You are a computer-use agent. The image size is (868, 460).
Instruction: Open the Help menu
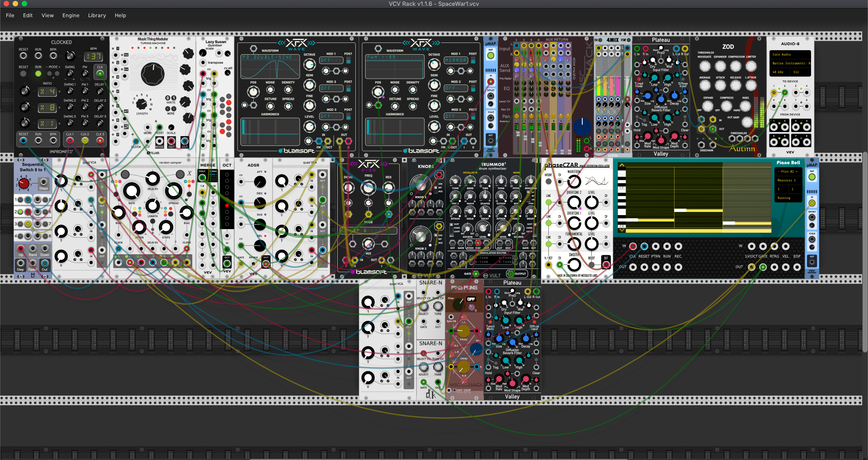point(120,15)
